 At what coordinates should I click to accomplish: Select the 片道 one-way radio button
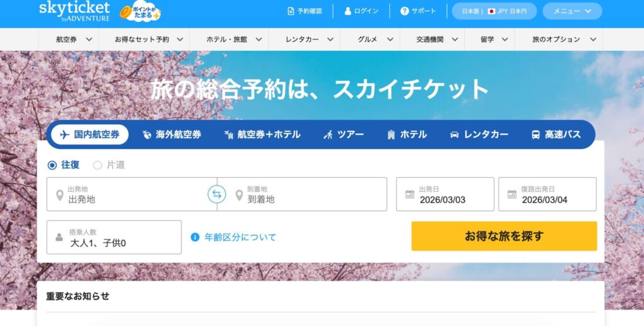click(97, 165)
